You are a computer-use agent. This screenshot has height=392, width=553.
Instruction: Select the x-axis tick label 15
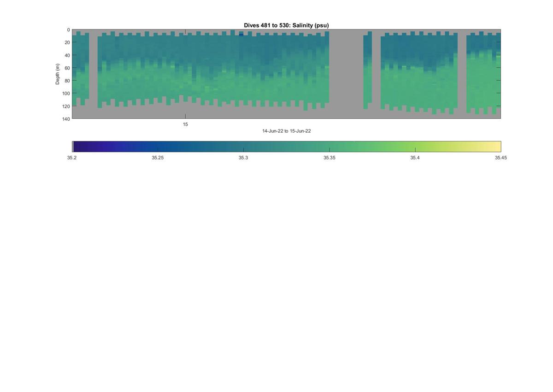pos(185,124)
